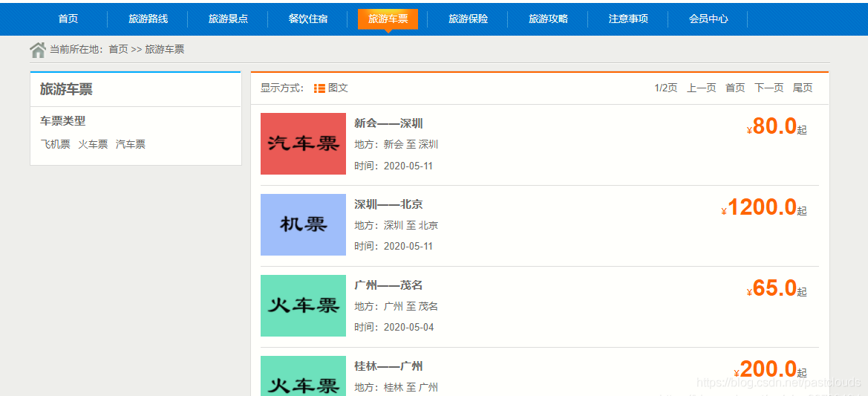Click the 车票类型 sidebar subheading
The width and height of the screenshot is (868, 396).
pos(62,121)
